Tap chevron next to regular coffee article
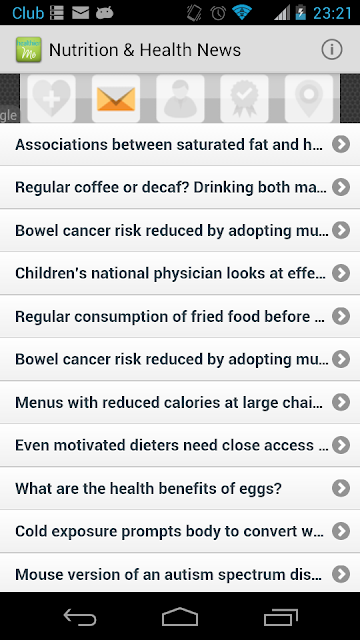360x640 pixels. (341, 187)
